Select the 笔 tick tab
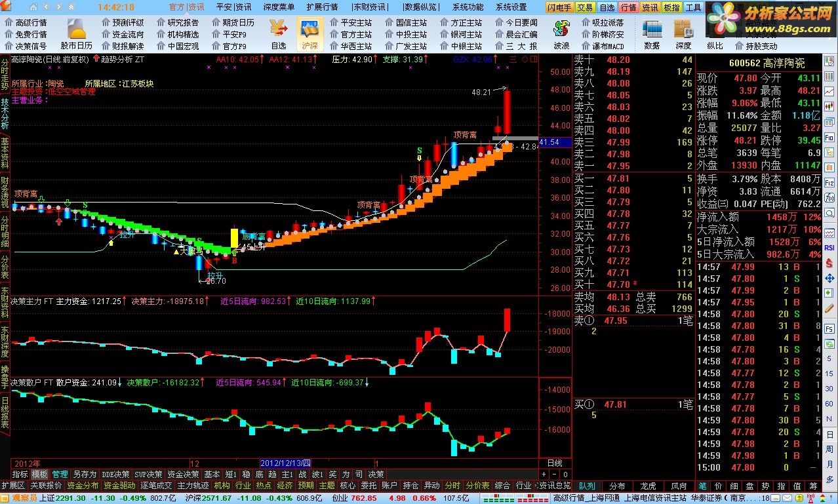 coord(702,486)
